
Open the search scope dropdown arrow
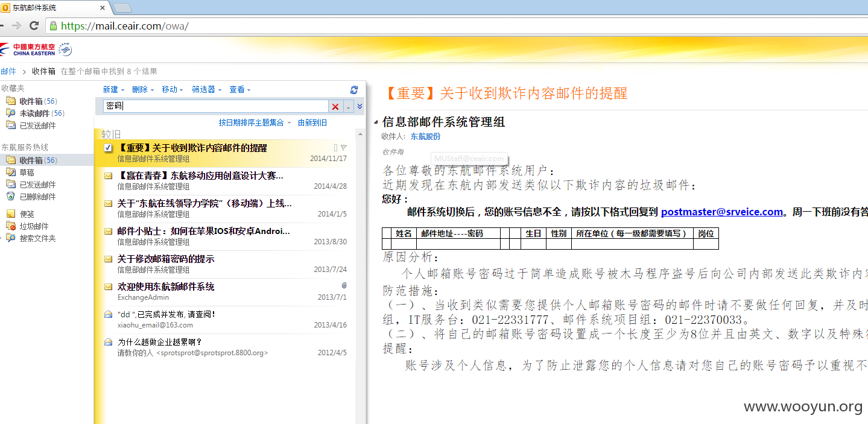348,107
